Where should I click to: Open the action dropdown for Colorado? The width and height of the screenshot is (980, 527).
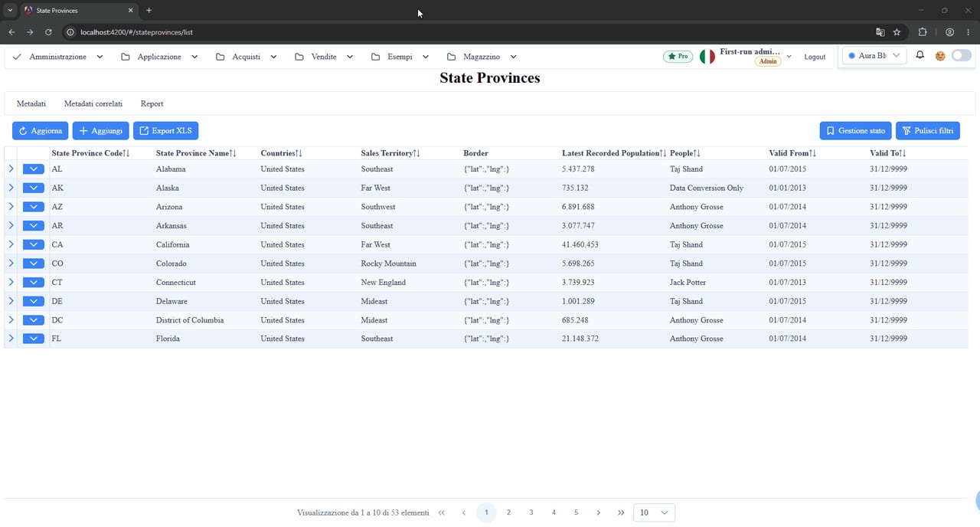tap(34, 263)
